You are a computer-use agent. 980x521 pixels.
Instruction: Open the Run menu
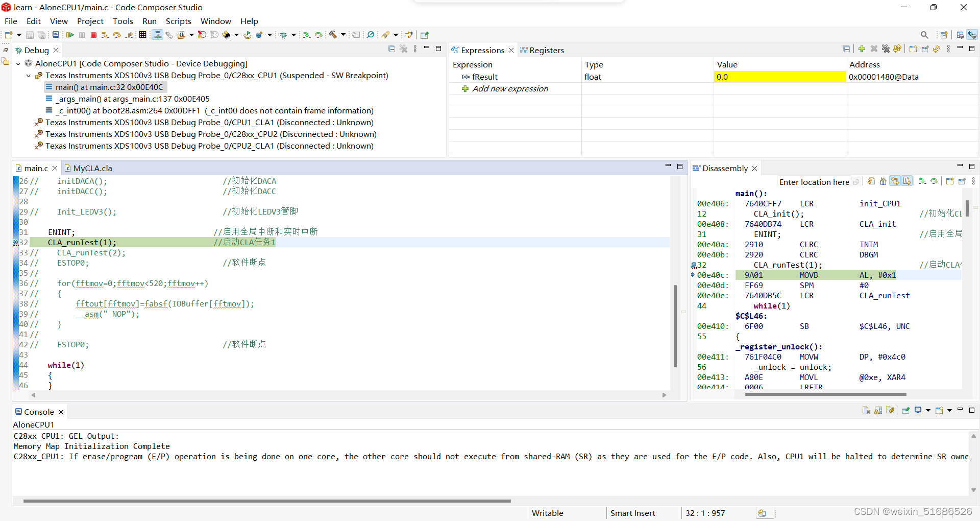pos(149,21)
